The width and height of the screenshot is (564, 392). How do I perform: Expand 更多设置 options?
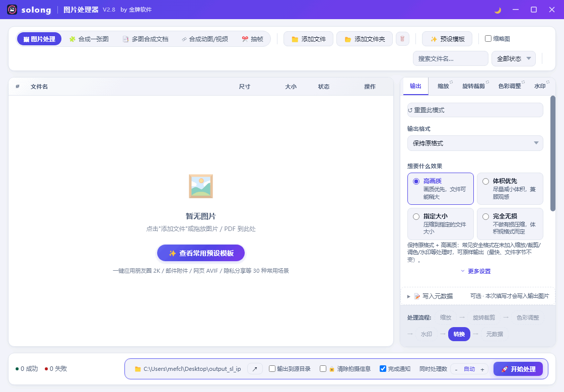tap(475, 271)
